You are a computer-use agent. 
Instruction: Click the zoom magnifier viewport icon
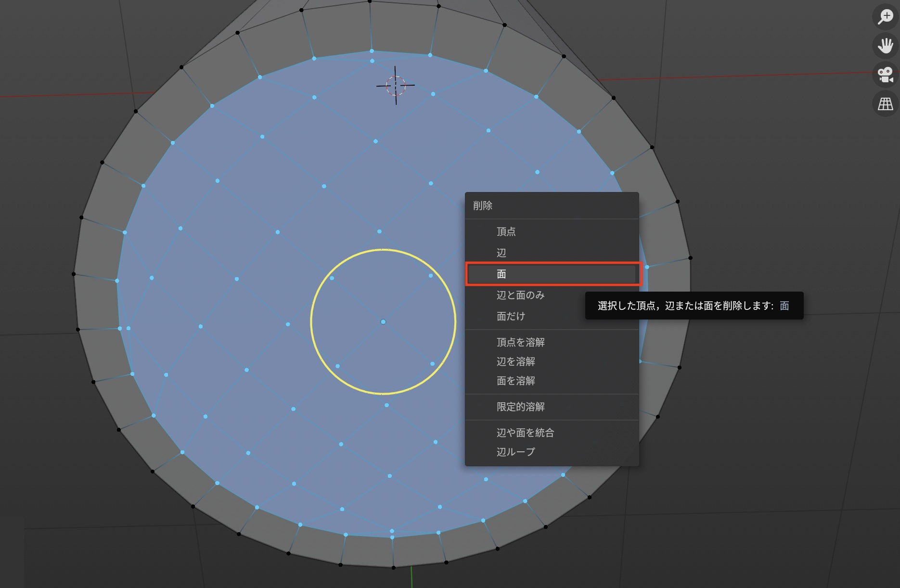[x=885, y=17]
